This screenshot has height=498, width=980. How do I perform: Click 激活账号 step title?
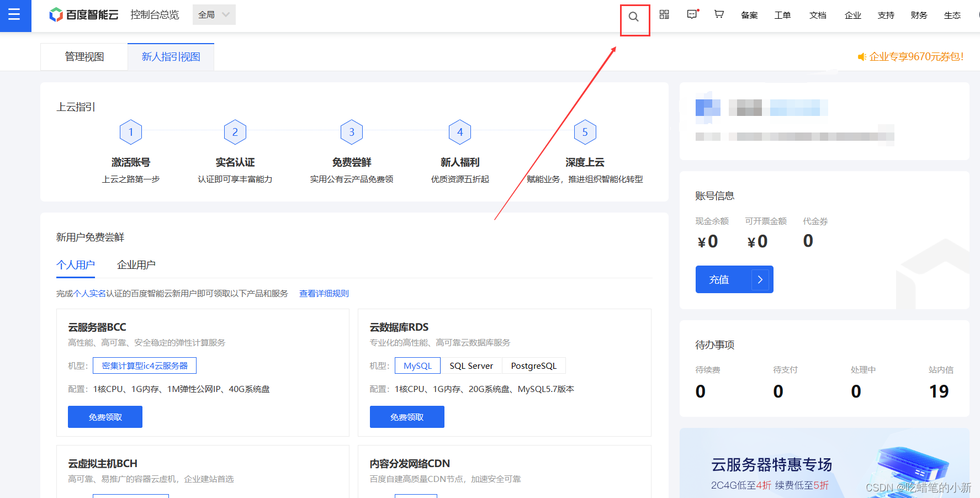[131, 162]
